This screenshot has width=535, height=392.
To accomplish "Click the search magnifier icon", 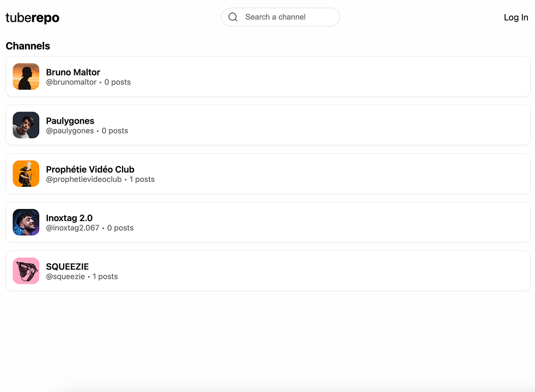I will 233,17.
